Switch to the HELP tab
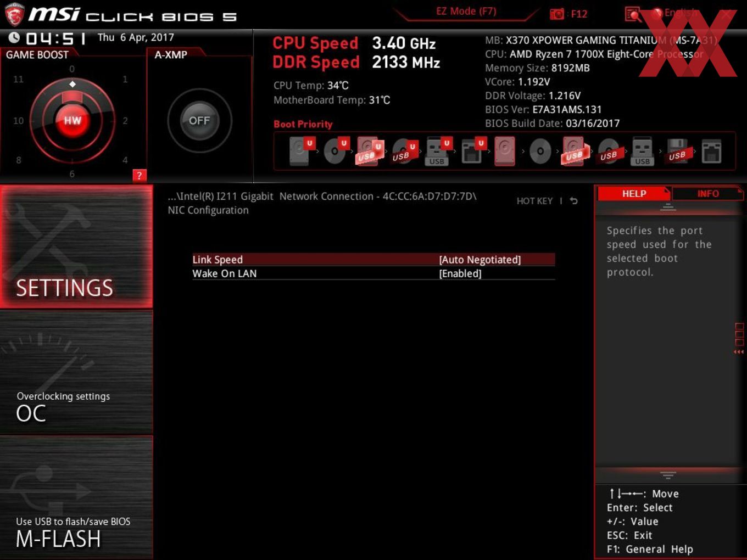 point(634,193)
